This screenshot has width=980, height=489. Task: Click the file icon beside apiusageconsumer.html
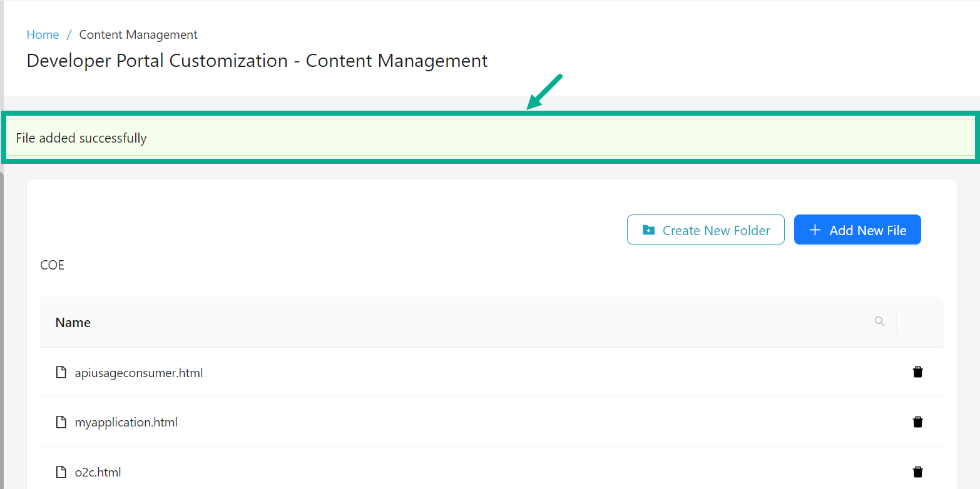pyautogui.click(x=61, y=371)
